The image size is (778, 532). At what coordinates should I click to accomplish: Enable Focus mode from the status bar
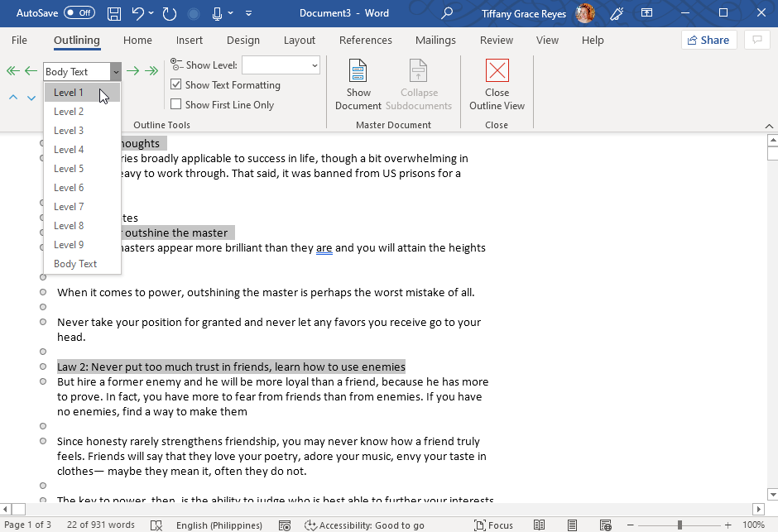click(493, 525)
